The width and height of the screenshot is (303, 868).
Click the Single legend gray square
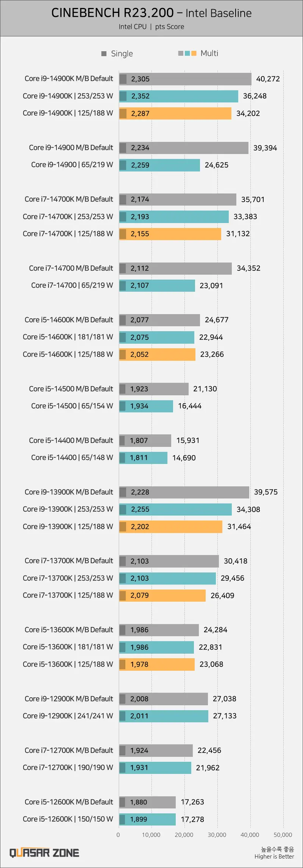point(104,53)
